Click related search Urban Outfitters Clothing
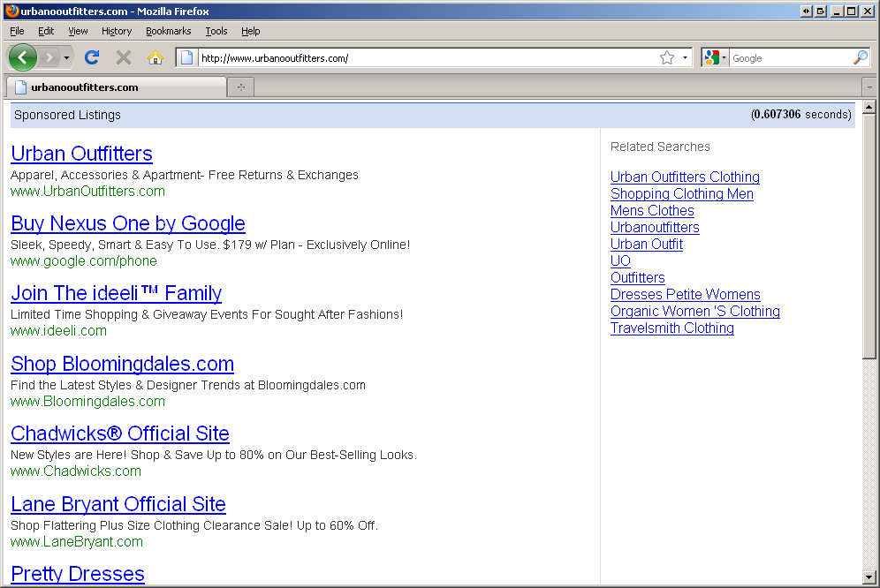880x588 pixels. pos(685,177)
